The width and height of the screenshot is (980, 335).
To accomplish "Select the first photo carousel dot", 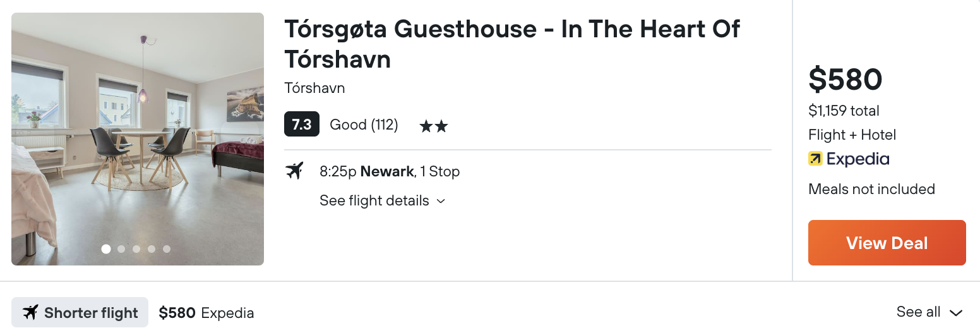I will 106,249.
